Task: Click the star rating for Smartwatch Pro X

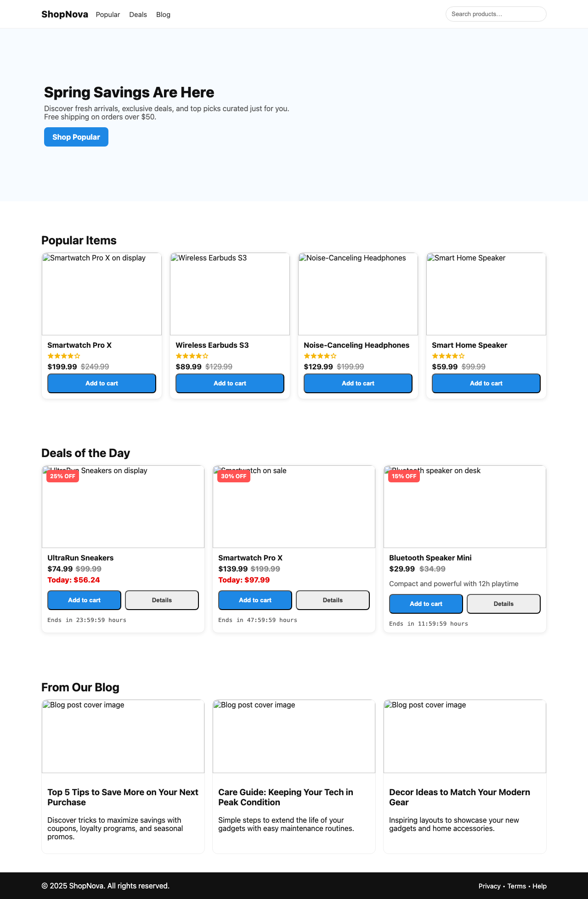Action: pos(63,356)
